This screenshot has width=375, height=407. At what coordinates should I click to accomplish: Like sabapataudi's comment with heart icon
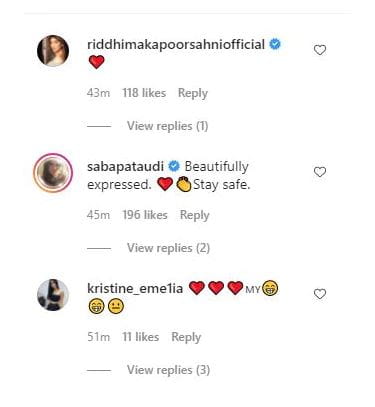[320, 172]
